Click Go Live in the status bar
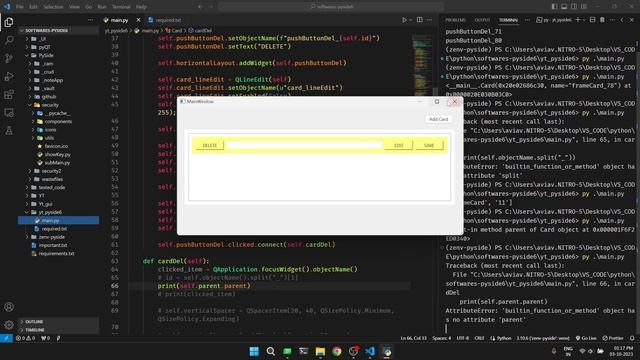Image resolution: width=640 pixels, height=360 pixels. [586, 338]
